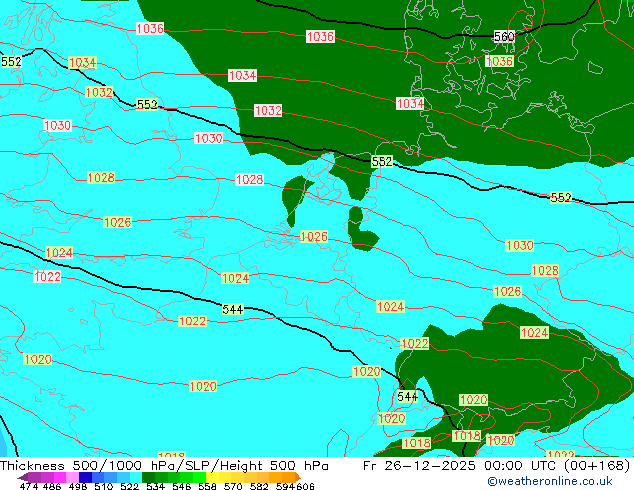Click the Thickness 500/1000 hPa title text

point(88,466)
